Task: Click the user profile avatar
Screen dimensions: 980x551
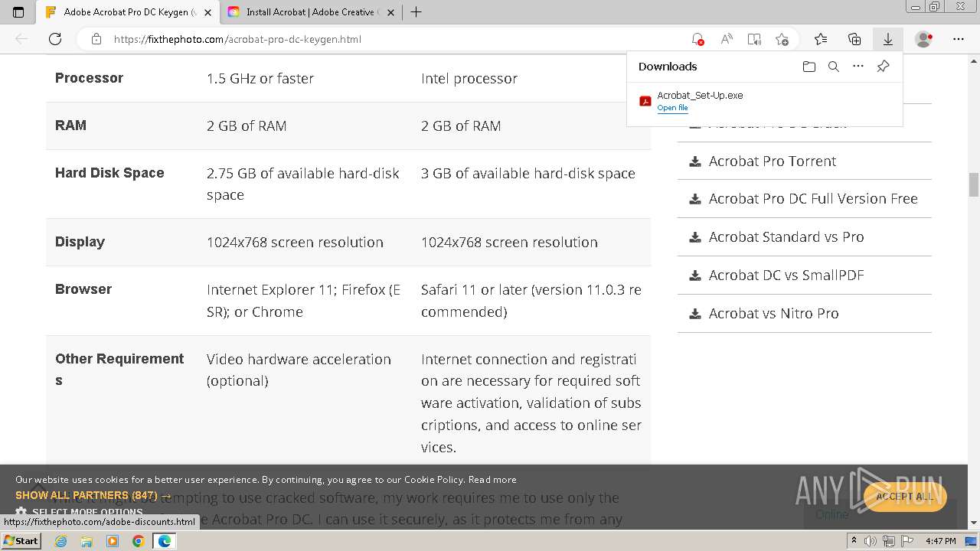Action: (924, 39)
